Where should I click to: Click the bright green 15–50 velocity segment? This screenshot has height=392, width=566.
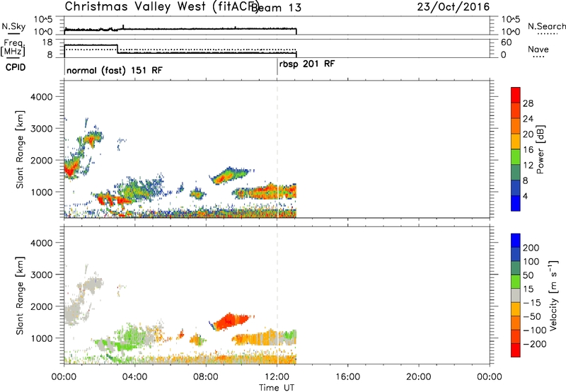coord(516,282)
